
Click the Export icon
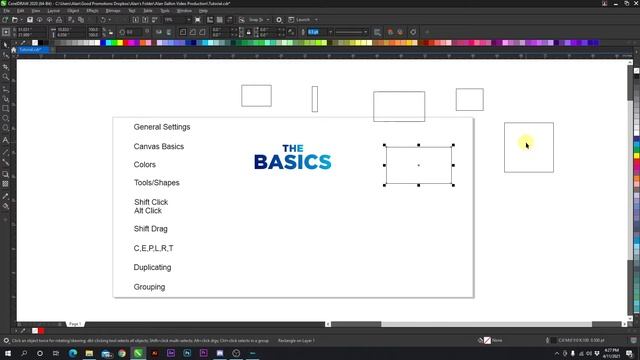145,20
